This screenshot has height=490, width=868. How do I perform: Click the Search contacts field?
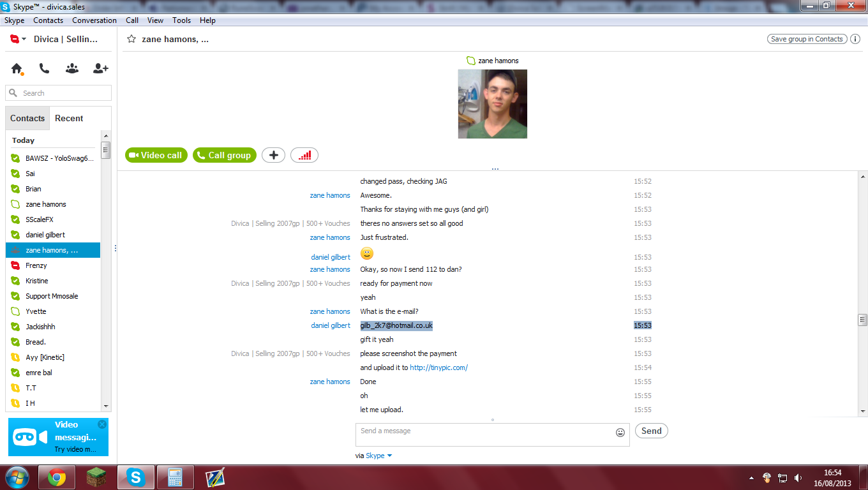coord(59,93)
